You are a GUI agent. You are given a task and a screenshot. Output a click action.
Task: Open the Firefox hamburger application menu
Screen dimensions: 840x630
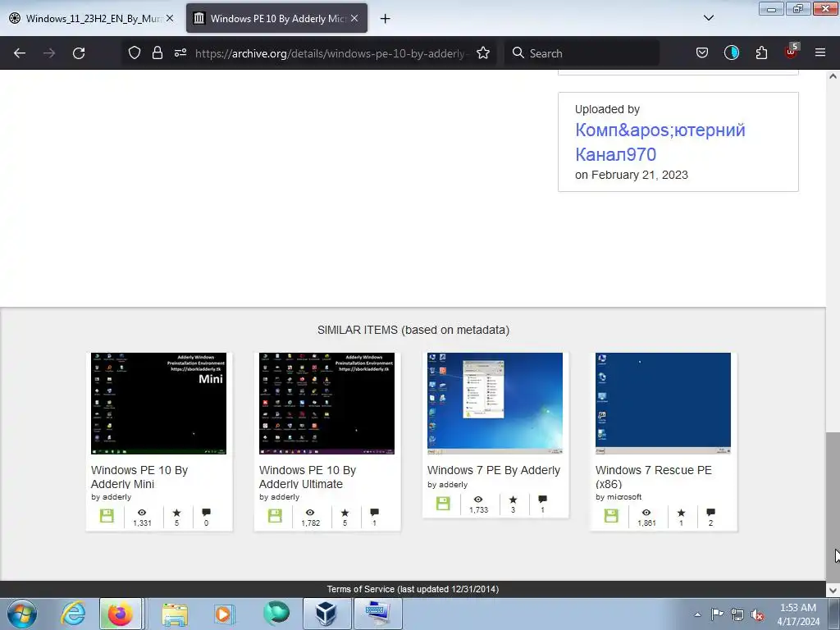(x=820, y=52)
